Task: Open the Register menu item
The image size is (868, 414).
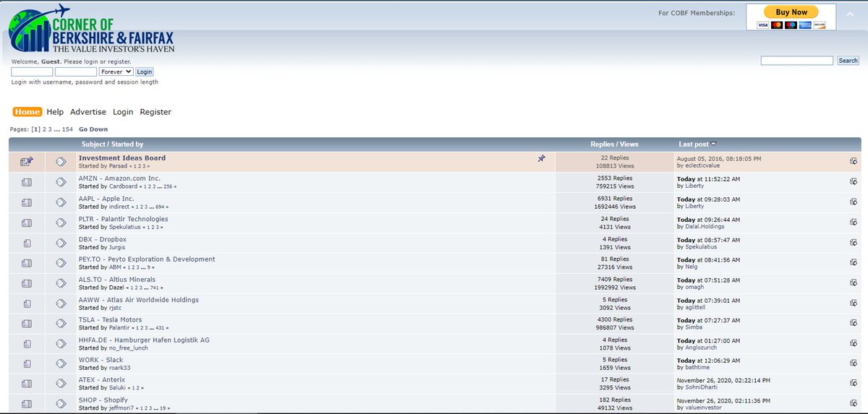Action: coord(156,112)
